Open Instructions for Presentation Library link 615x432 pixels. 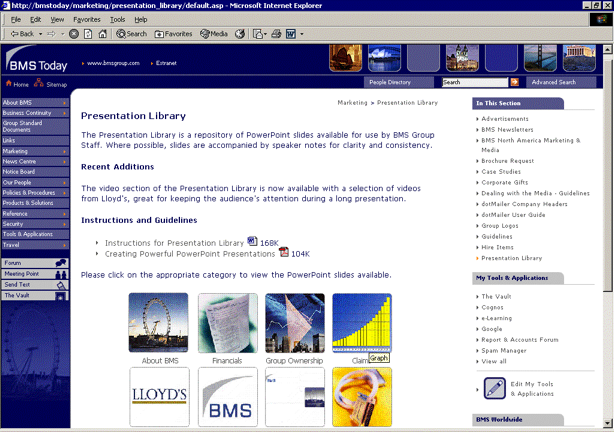click(175, 243)
